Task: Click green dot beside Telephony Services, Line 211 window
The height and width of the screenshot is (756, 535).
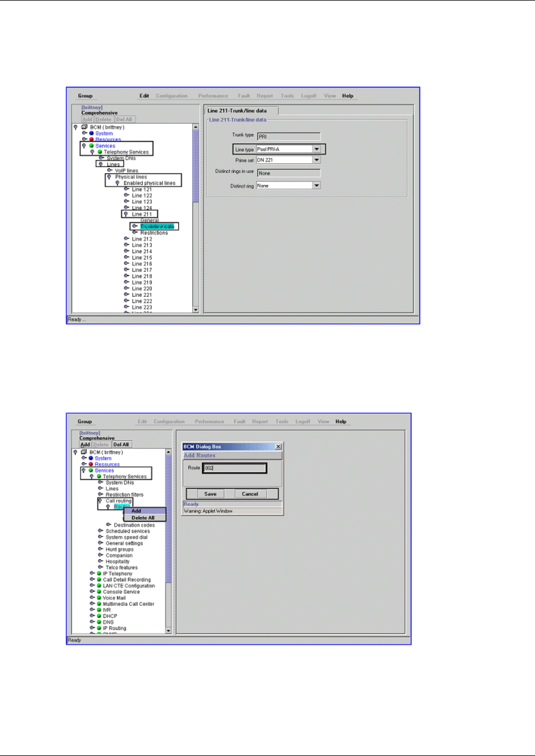Action: 100,152
